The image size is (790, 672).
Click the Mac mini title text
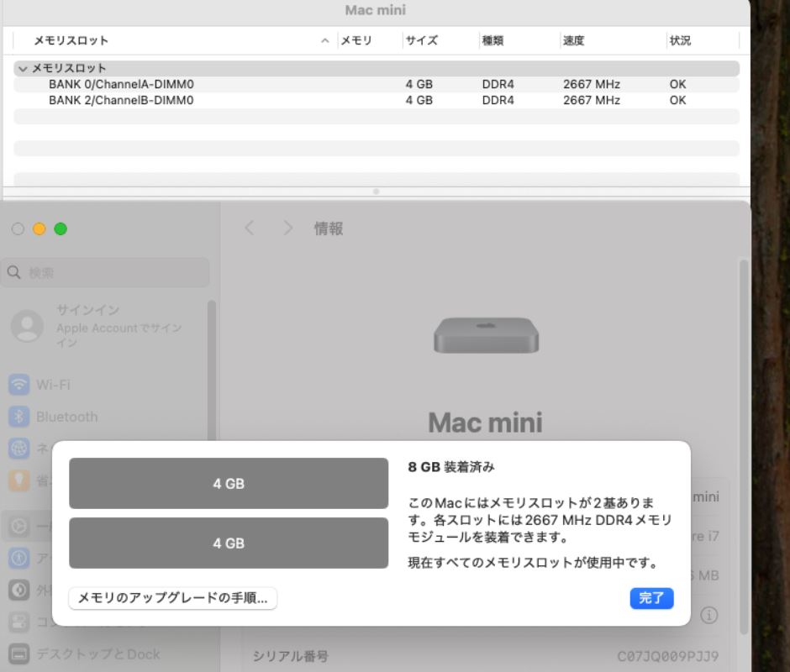coord(486,423)
